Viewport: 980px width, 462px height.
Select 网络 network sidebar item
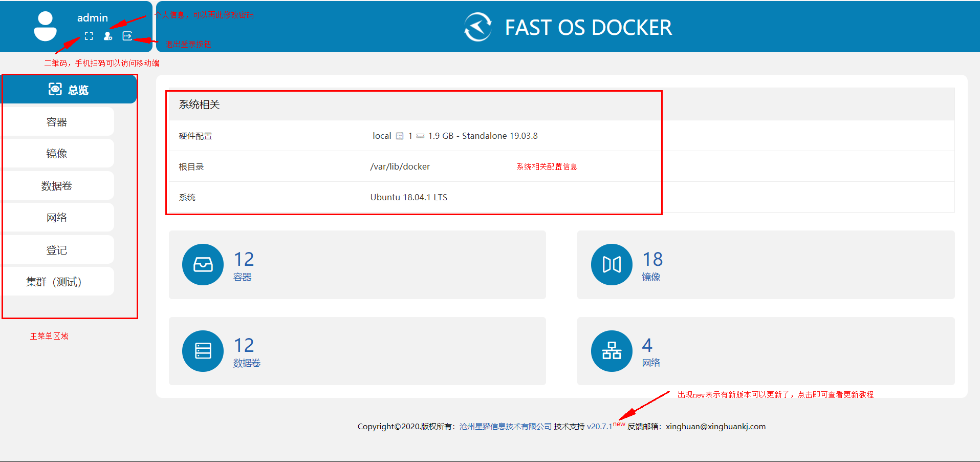coord(57,218)
